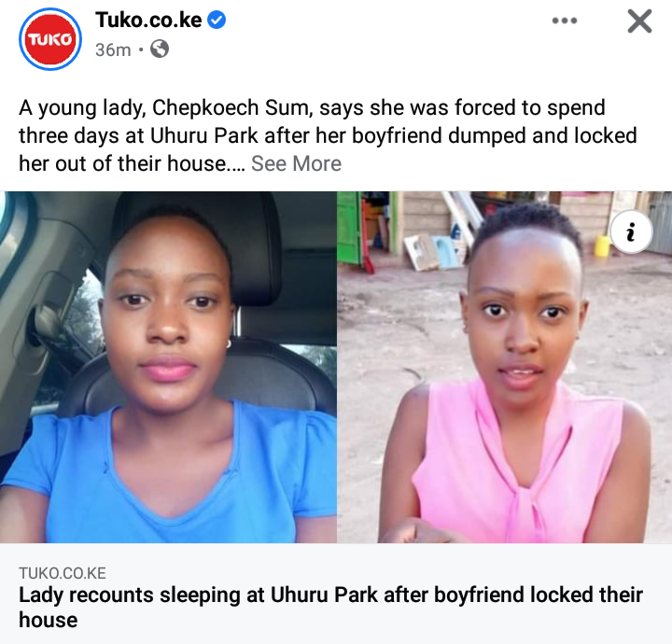Screen dimensions: 672x644
Task: Open the red Tuko profile picture
Action: tap(50, 39)
